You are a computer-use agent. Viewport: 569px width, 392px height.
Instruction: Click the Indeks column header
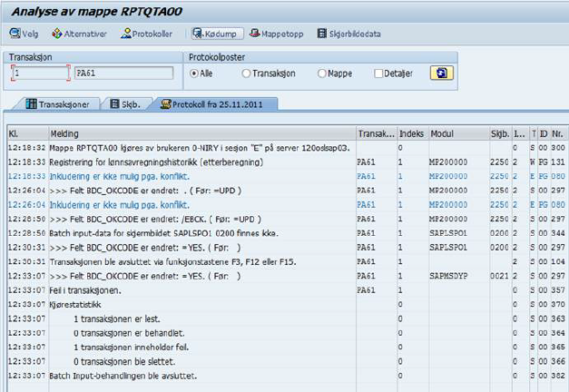[413, 134]
